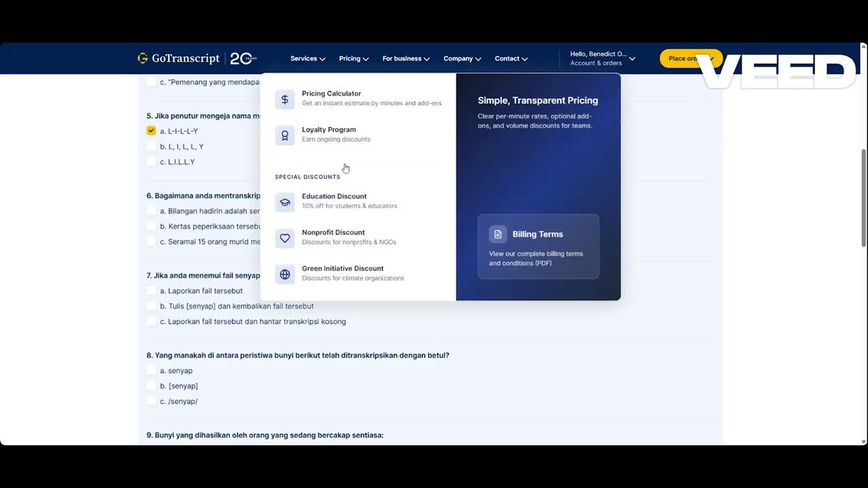Click the graduation cap Education Discount icon
This screenshot has height=488, width=868.
(285, 202)
